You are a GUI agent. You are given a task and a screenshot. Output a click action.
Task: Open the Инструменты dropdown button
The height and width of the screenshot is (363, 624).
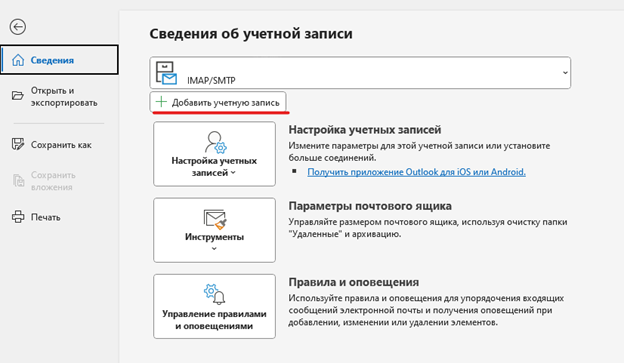click(214, 230)
